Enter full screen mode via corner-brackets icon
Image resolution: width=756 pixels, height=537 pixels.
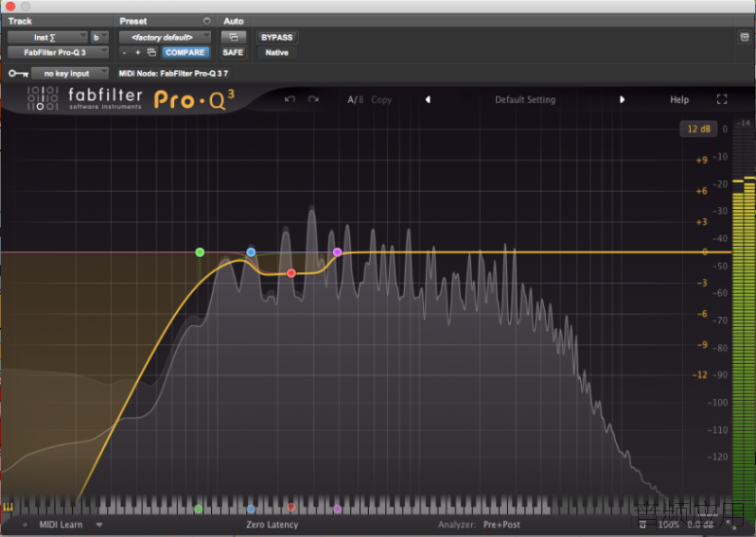[x=722, y=99]
